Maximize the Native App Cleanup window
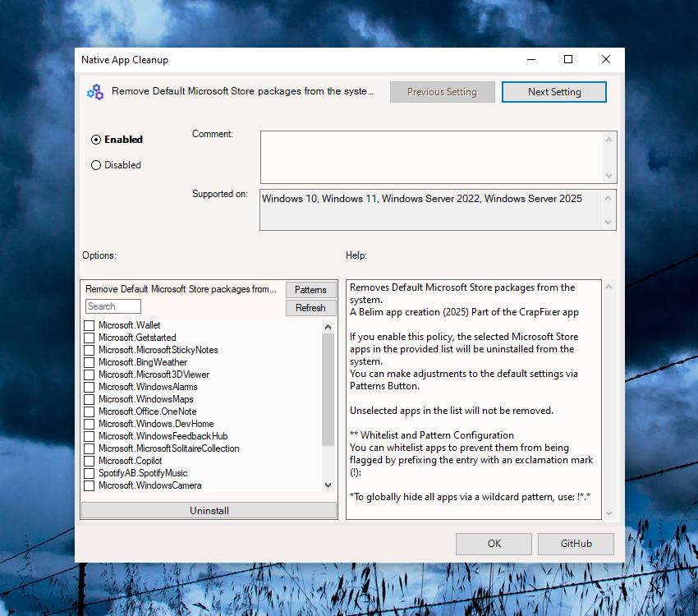Image resolution: width=698 pixels, height=616 pixels. tap(568, 60)
